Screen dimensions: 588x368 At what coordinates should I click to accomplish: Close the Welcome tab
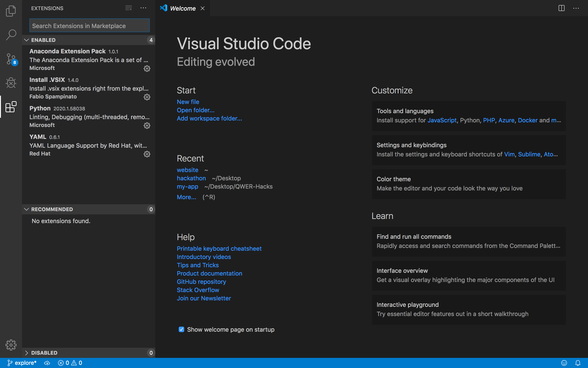coord(202,8)
